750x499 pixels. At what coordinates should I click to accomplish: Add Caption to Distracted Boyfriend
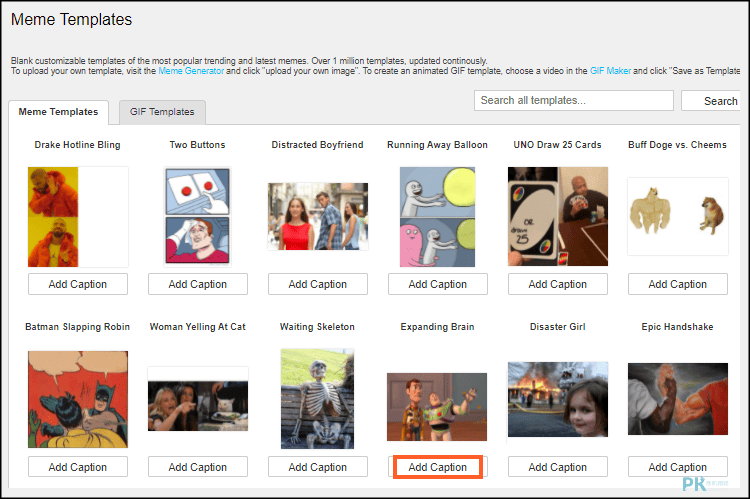tap(318, 284)
